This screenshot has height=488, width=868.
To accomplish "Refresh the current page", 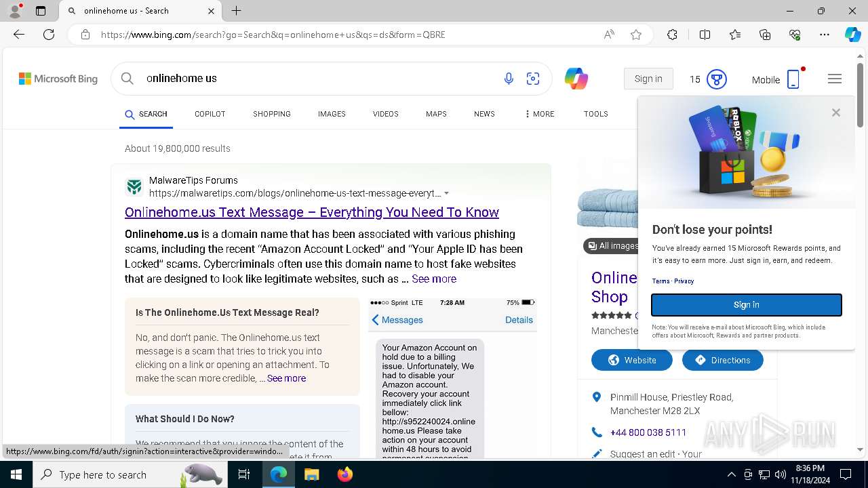I will (x=49, y=35).
